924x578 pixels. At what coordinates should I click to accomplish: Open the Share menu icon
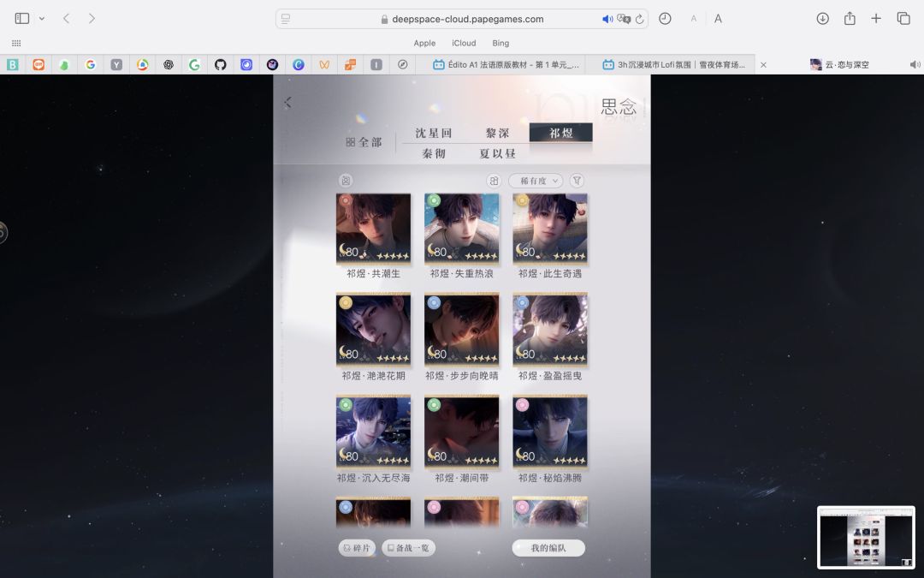[850, 18]
